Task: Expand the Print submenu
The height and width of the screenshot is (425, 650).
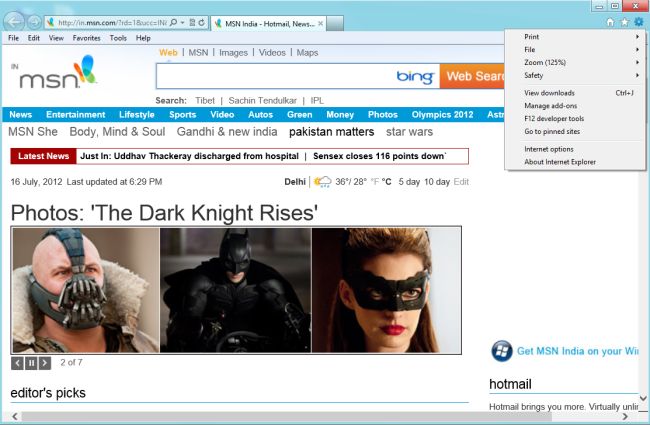Action: pos(575,37)
